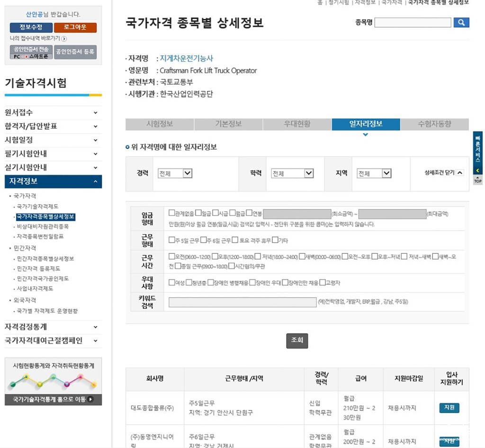Click the 공인인증서 전송 PC 스마트폰 button
The width and height of the screenshot is (485, 448).
31,52
